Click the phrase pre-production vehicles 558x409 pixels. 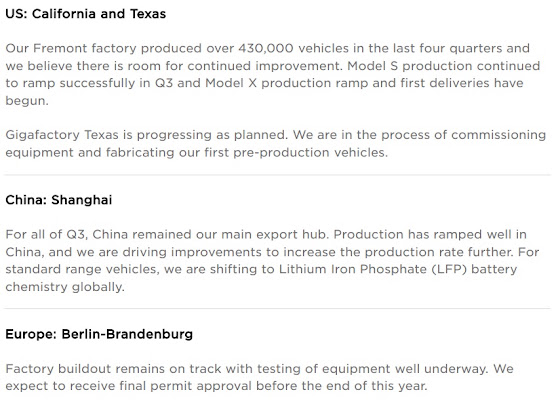click(x=310, y=153)
